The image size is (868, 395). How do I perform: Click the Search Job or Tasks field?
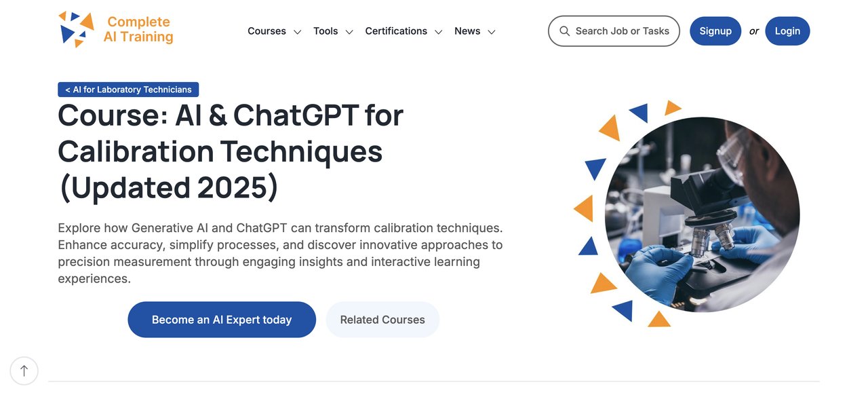pos(614,31)
